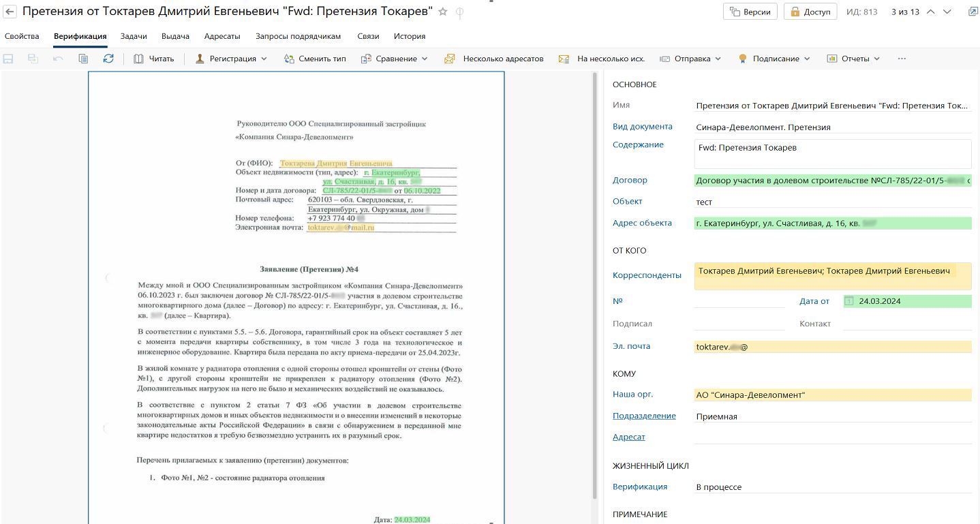Click the back arrow beside the document title
980x524 pixels.
[x=10, y=12]
